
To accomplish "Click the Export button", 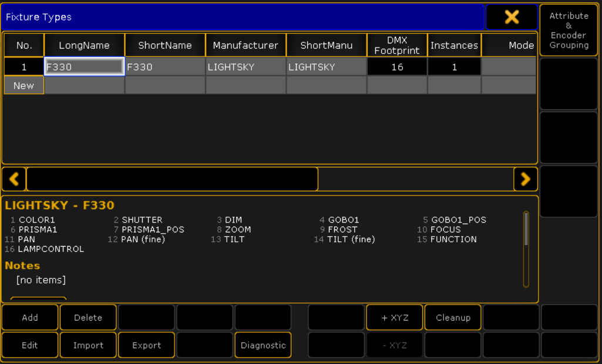I will pos(146,345).
